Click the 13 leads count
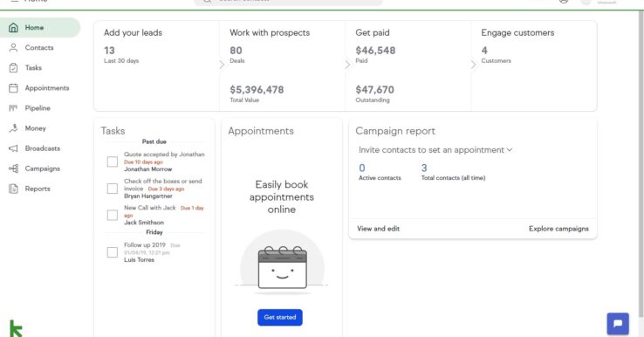Image resolution: width=644 pixels, height=337 pixels. point(109,51)
